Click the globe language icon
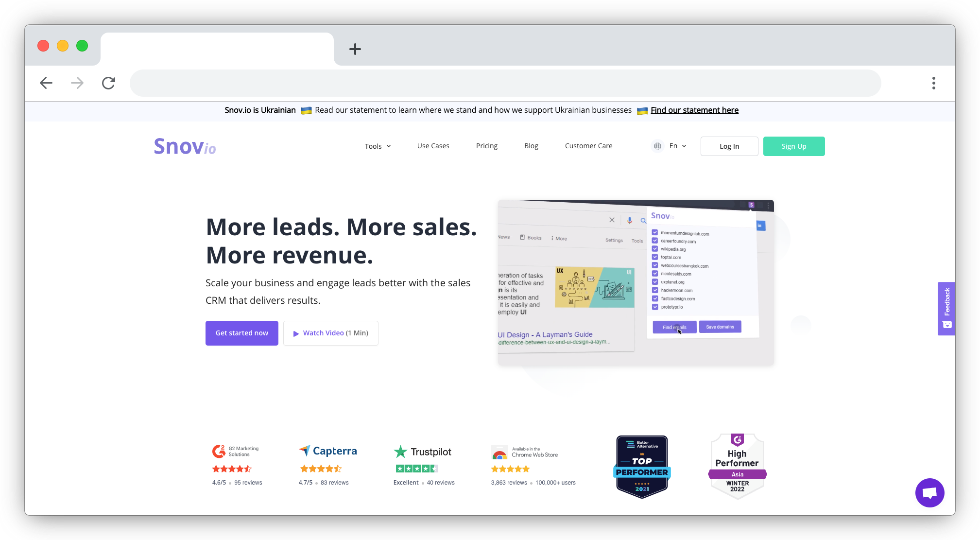 [657, 146]
